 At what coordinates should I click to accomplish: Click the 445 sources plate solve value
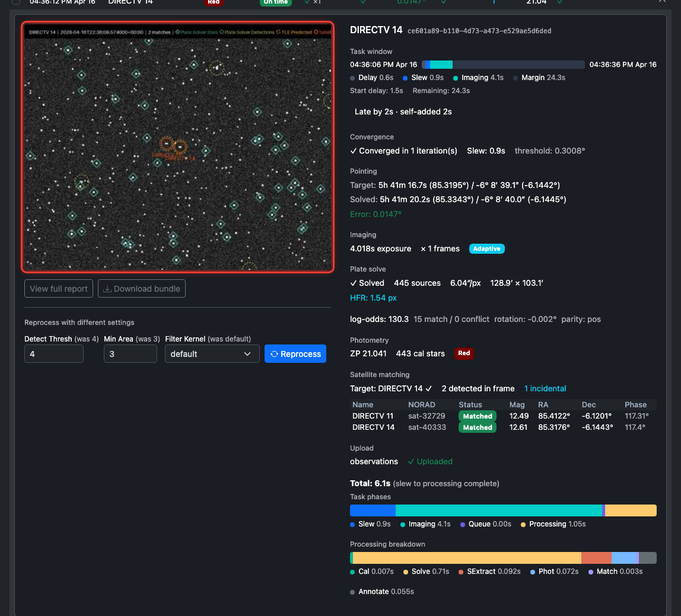click(x=417, y=283)
